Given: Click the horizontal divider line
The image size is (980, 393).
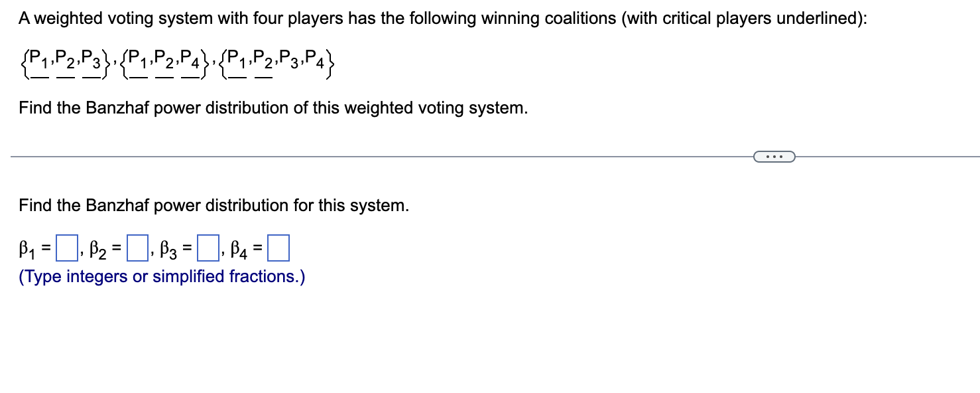Looking at the screenshot, I should tap(398, 157).
